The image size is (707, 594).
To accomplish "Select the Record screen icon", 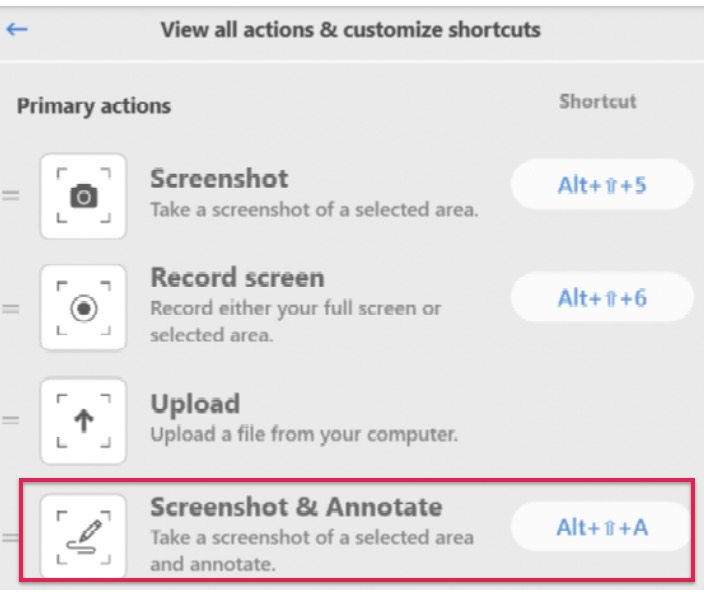I will [83, 308].
